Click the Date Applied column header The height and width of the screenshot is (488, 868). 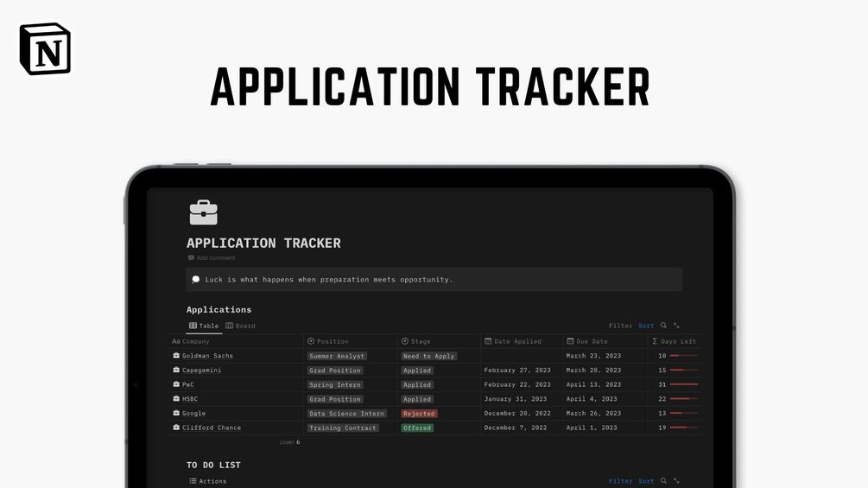coord(513,341)
